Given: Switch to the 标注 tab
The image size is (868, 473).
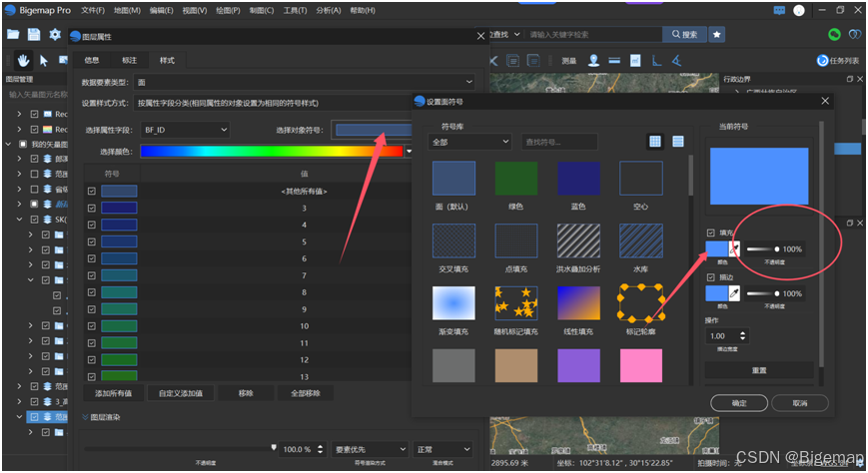Looking at the screenshot, I should pyautogui.click(x=130, y=60).
